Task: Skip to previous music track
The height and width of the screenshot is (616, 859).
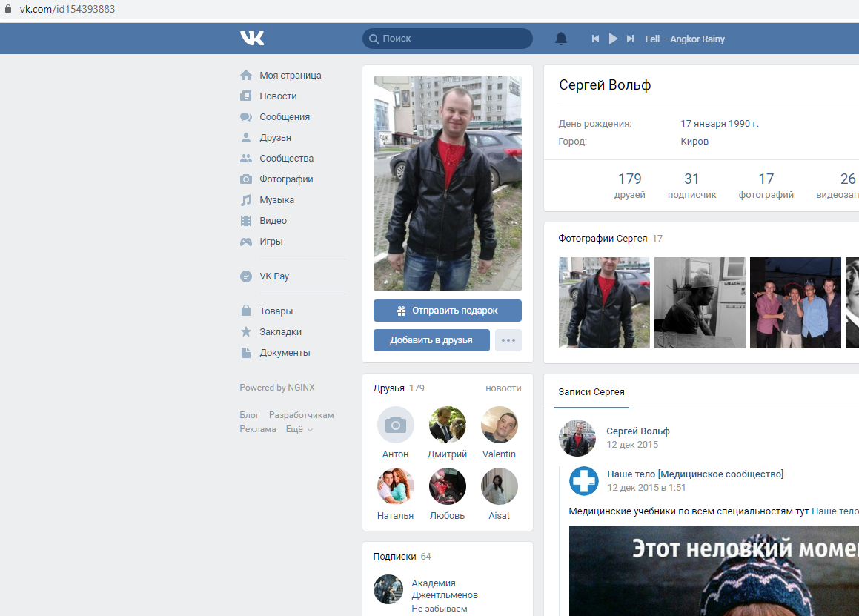Action: click(x=595, y=39)
